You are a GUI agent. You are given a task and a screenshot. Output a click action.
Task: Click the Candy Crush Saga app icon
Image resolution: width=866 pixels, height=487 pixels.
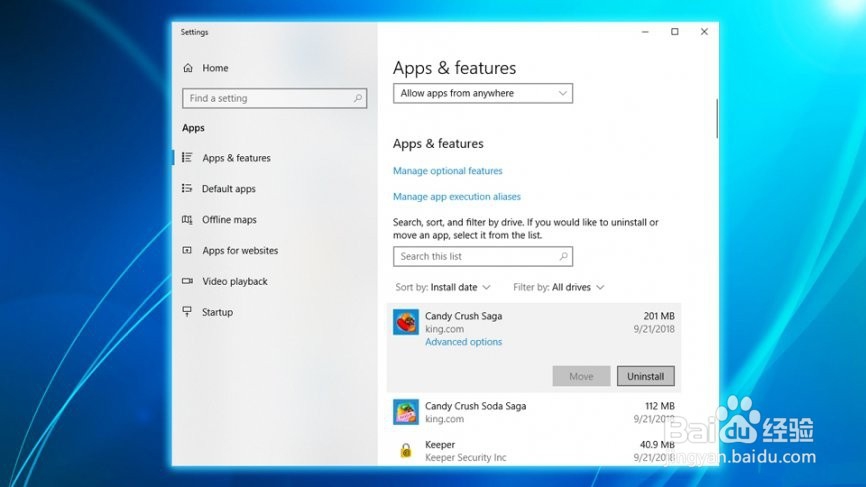[406, 322]
